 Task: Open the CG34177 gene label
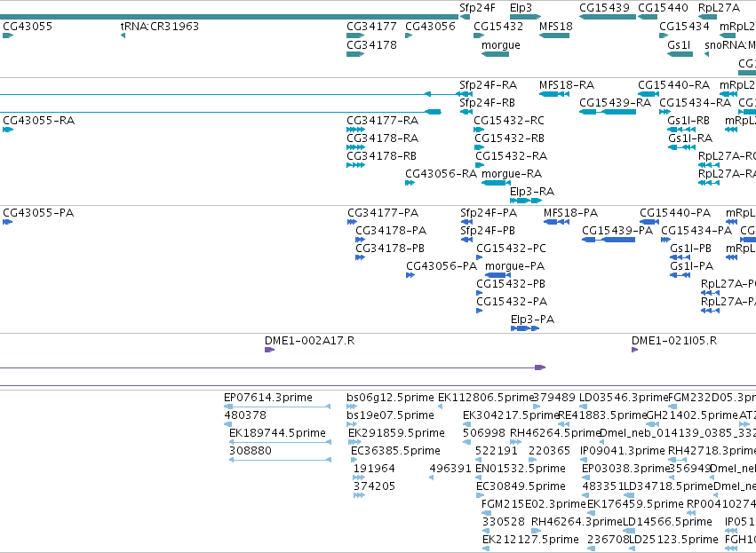(x=371, y=27)
